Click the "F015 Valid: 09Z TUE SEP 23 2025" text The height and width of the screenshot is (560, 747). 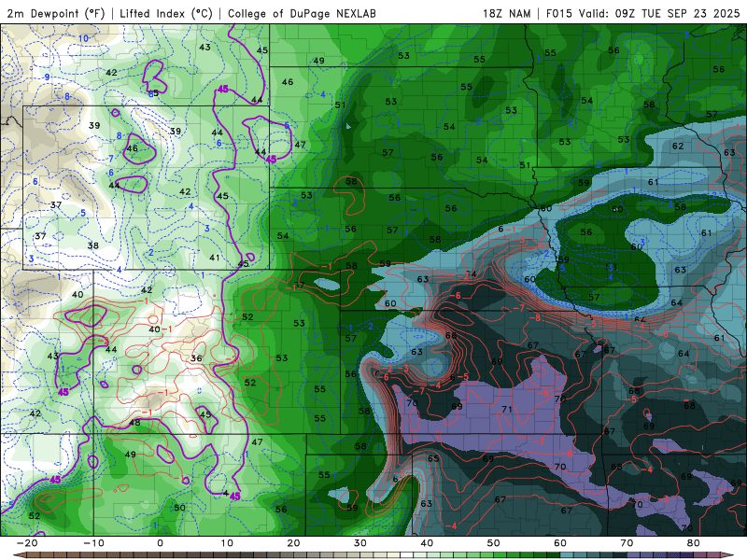pyautogui.click(x=642, y=13)
